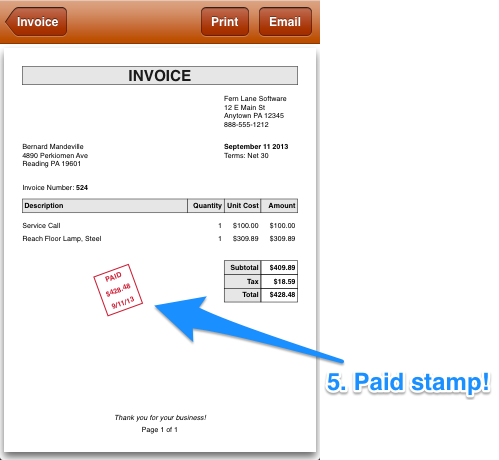The image size is (499, 460).
Task: Click the red PAID stamp
Action: [118, 290]
